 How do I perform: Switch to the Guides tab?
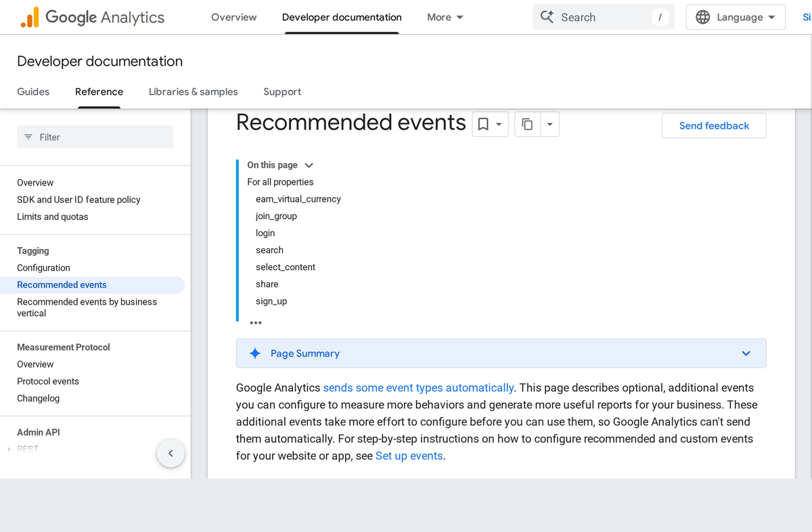pos(33,91)
